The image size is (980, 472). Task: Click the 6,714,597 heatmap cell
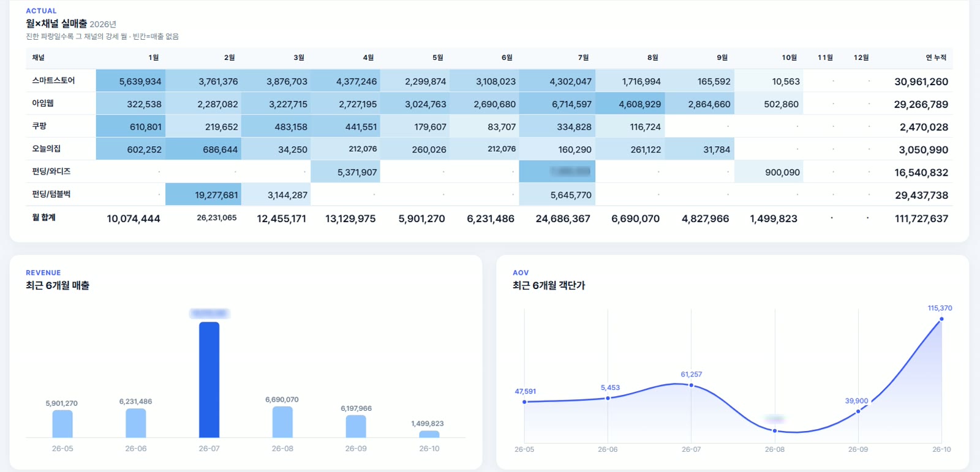(x=557, y=103)
